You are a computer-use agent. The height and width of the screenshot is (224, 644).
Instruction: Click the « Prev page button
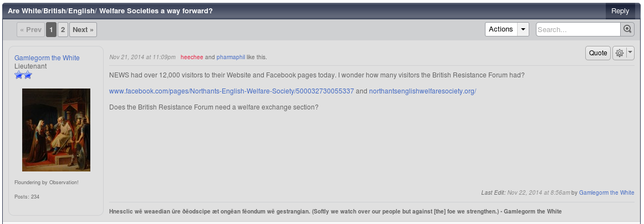coord(31,29)
